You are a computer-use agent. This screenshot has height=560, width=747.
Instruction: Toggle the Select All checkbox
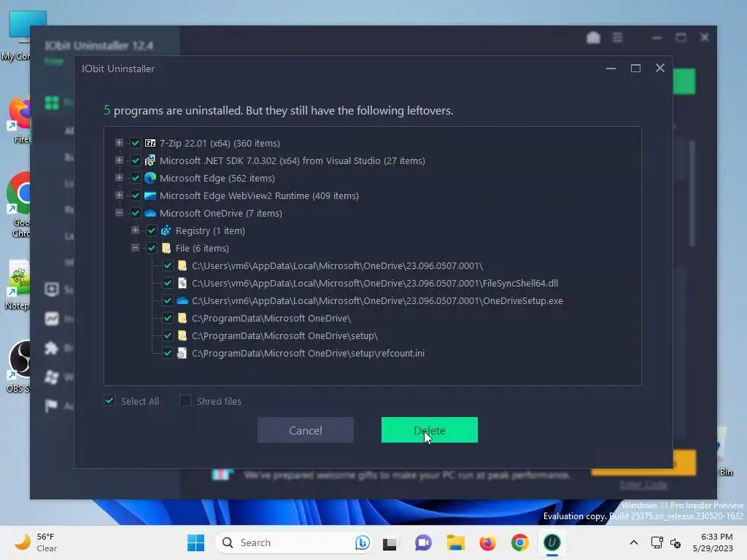point(109,401)
